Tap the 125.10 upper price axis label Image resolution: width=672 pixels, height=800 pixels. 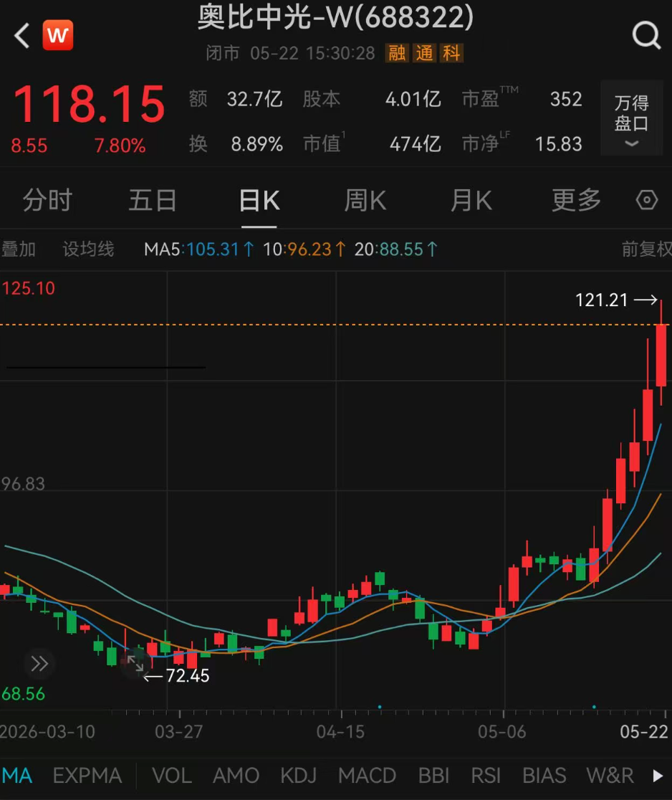click(x=28, y=288)
